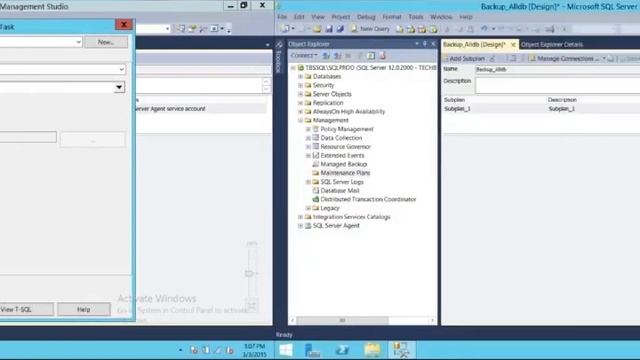Click the Save All icon in toolbar
Screen dimensions: 640x360
click(x=340, y=29)
